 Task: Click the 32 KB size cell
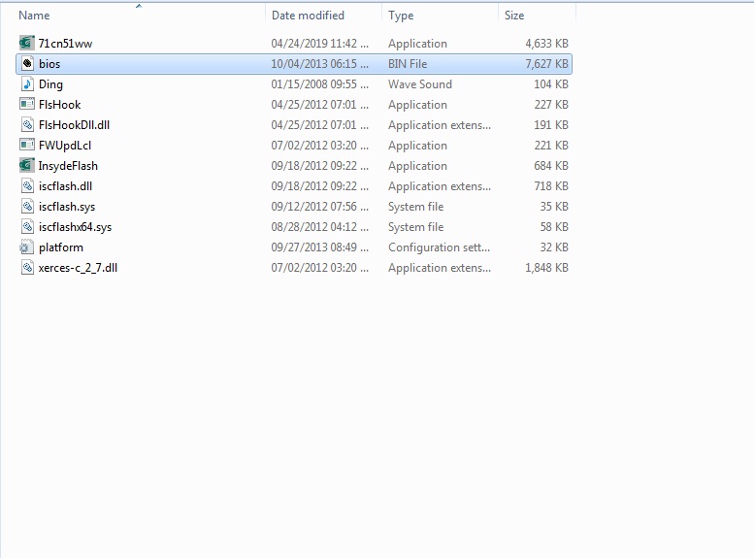click(554, 247)
